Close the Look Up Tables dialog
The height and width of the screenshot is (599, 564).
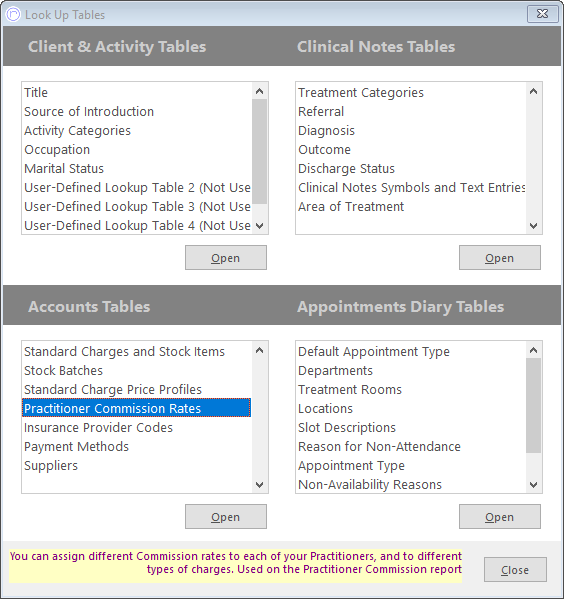515,570
